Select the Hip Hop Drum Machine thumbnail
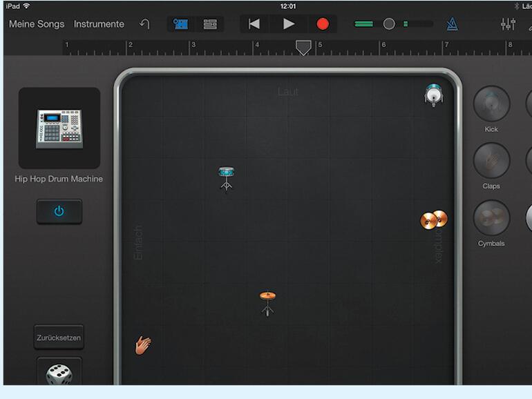The height and width of the screenshot is (399, 532). click(59, 128)
